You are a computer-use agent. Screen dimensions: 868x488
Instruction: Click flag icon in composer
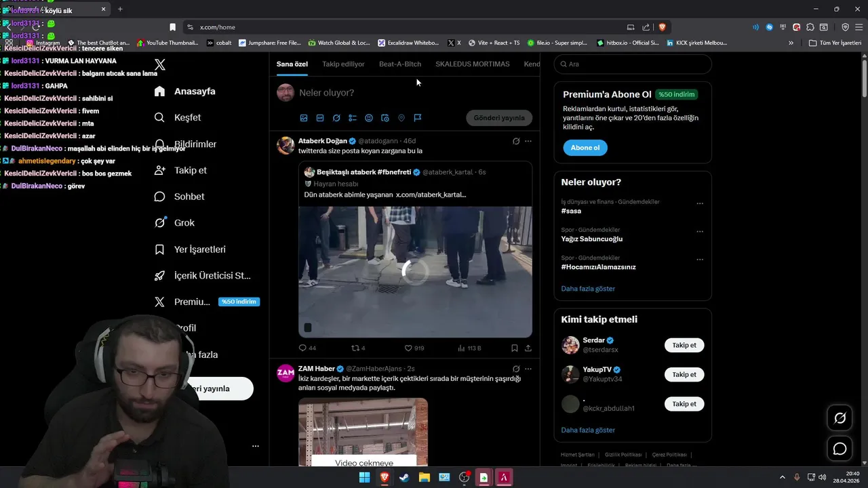coord(418,118)
